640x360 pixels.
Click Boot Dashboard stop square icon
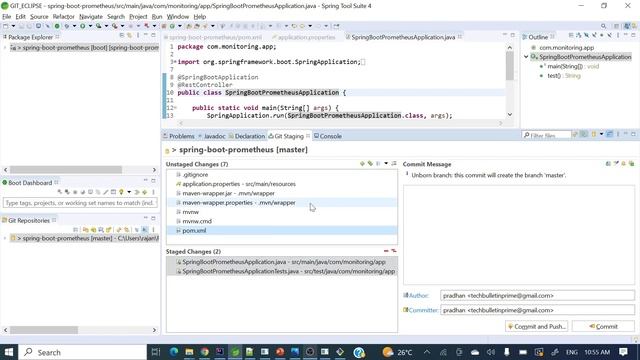point(75,192)
